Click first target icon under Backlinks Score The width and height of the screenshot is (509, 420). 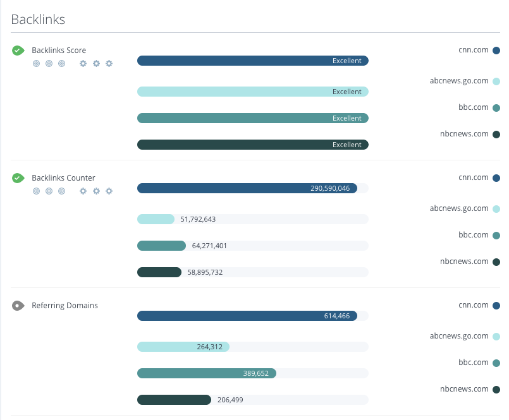click(x=36, y=64)
